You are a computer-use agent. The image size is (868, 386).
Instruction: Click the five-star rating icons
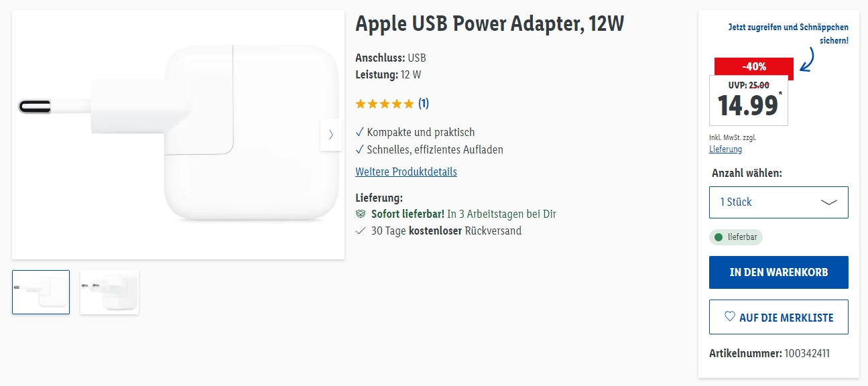click(384, 104)
